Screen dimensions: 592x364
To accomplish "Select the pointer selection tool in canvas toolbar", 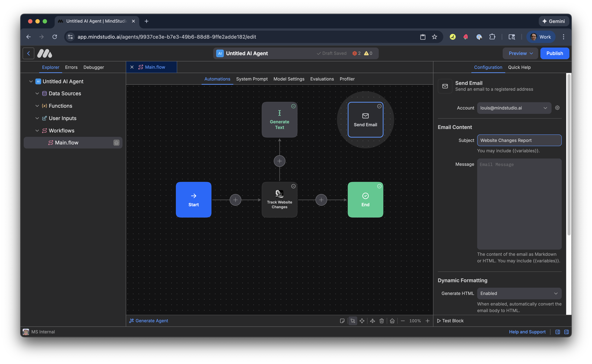I will 353,321.
